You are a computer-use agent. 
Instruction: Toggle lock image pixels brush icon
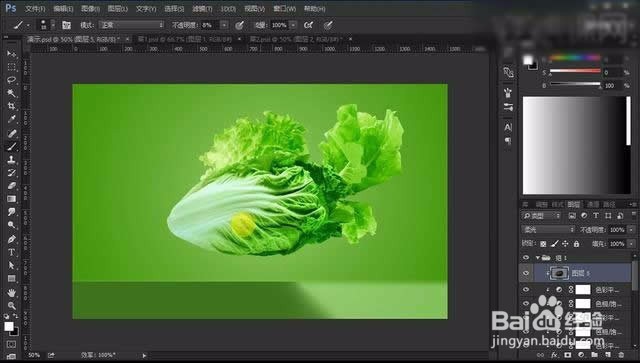pos(554,244)
